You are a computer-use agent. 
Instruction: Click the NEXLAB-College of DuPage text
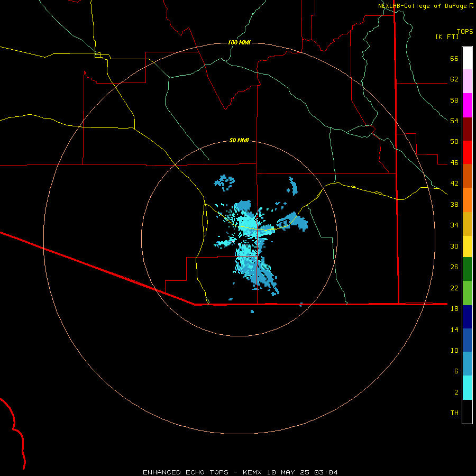(422, 6)
